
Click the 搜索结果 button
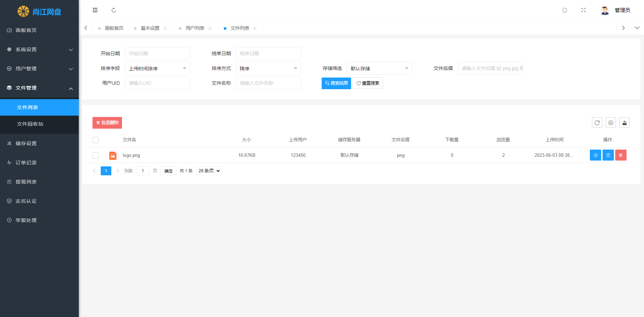pyautogui.click(x=336, y=83)
